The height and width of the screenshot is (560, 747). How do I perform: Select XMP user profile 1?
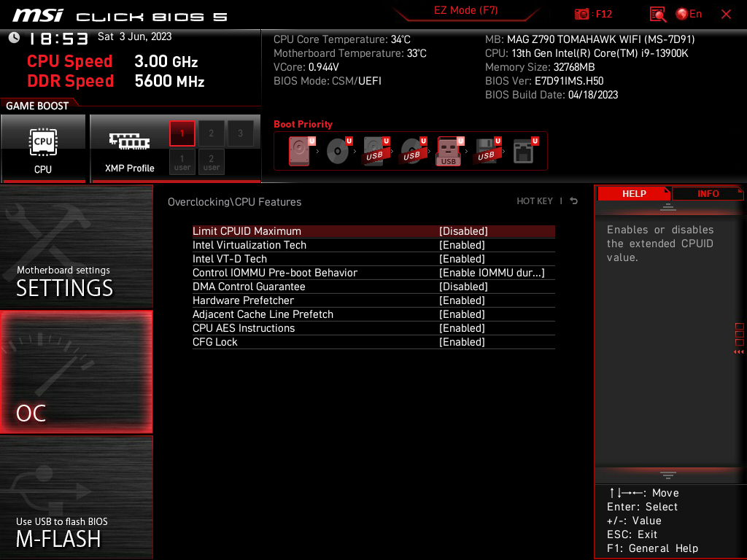[x=182, y=162]
